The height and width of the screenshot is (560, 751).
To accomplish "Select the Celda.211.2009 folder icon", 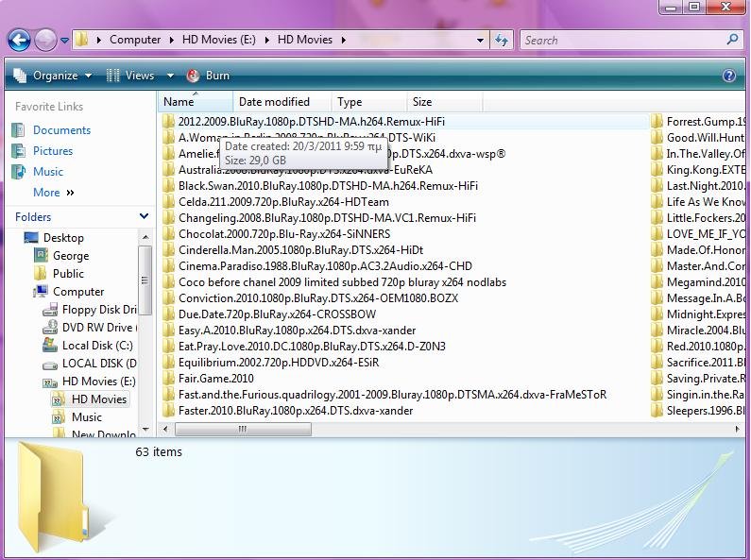I will (168, 202).
